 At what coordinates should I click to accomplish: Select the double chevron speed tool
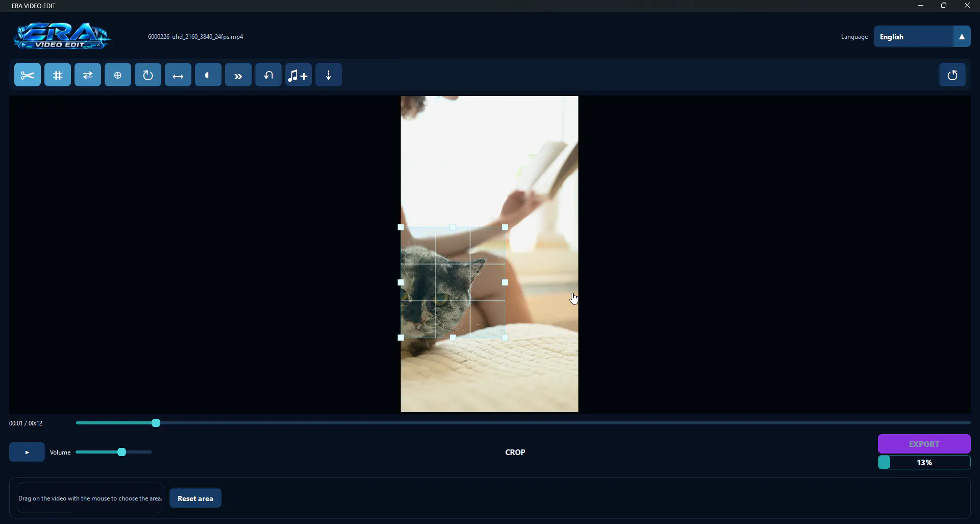(238, 75)
